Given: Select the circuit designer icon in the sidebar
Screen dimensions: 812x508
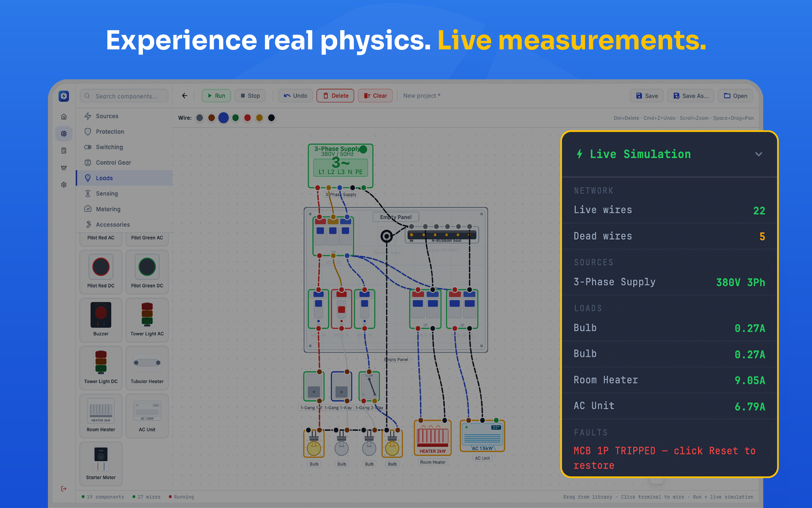Looking at the screenshot, I should [x=64, y=134].
